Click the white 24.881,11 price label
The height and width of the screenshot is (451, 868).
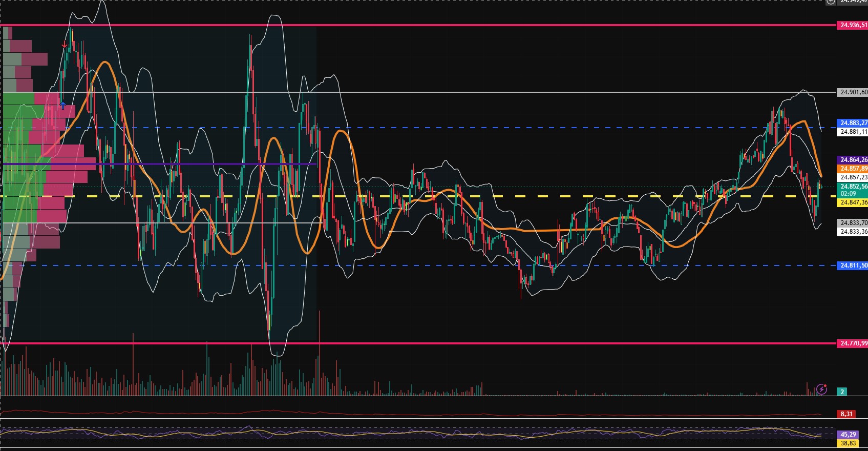click(x=852, y=132)
